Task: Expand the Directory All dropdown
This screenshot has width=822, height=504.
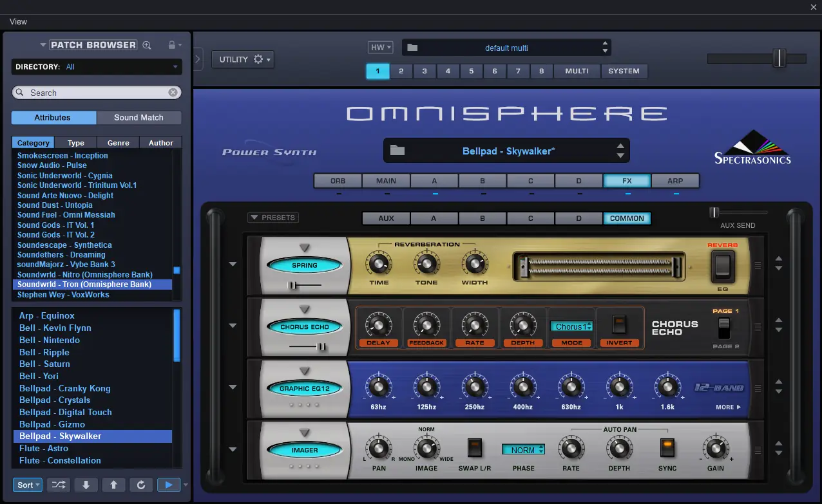Action: coord(174,67)
